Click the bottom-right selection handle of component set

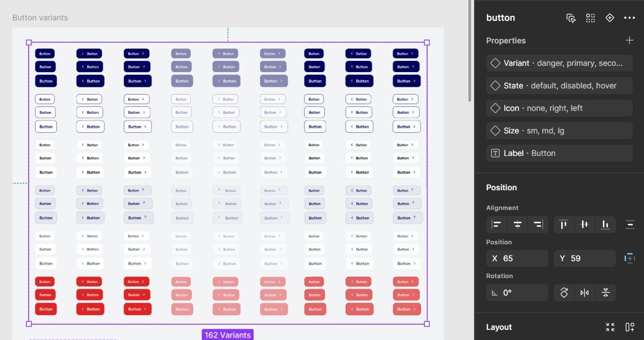click(x=427, y=324)
